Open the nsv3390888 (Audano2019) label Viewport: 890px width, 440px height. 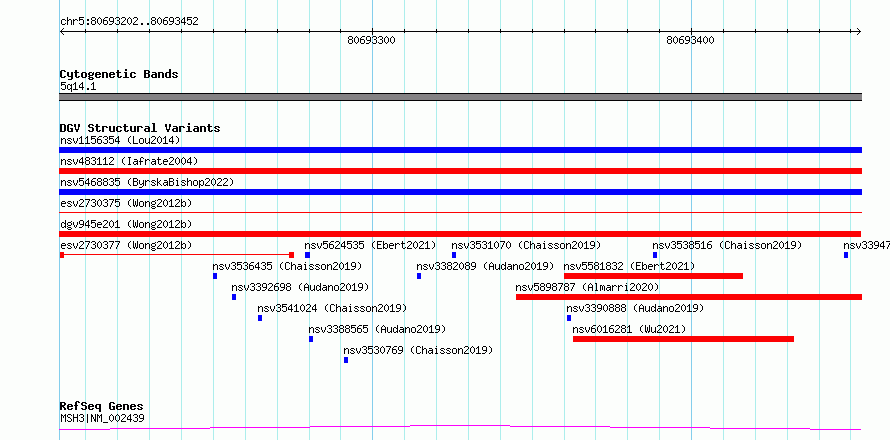click(x=635, y=308)
